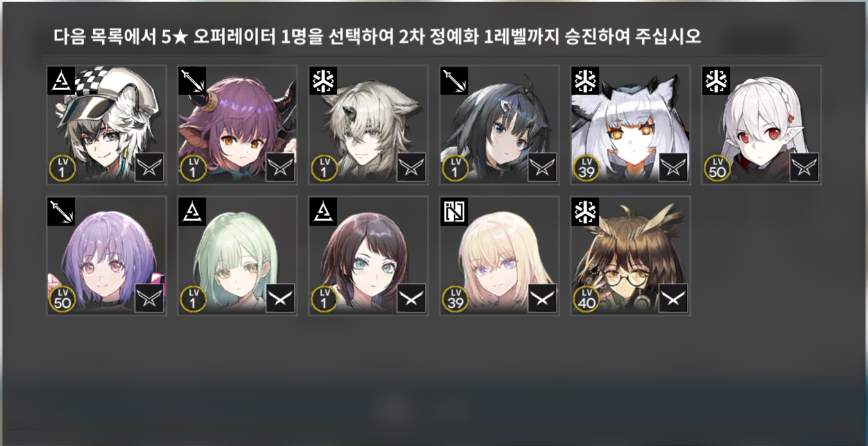Image resolution: width=868 pixels, height=446 pixels.
Task: Click the class icon on checkered-cap operator
Action: (x=61, y=80)
